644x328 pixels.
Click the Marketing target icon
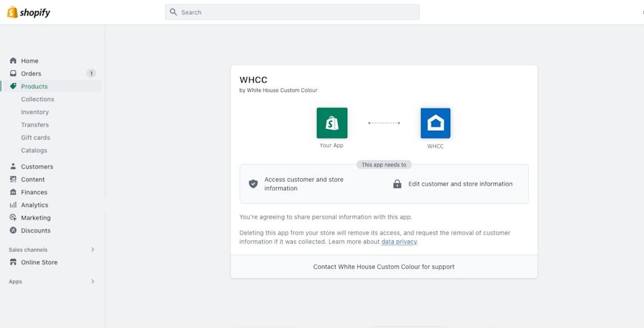click(x=13, y=218)
